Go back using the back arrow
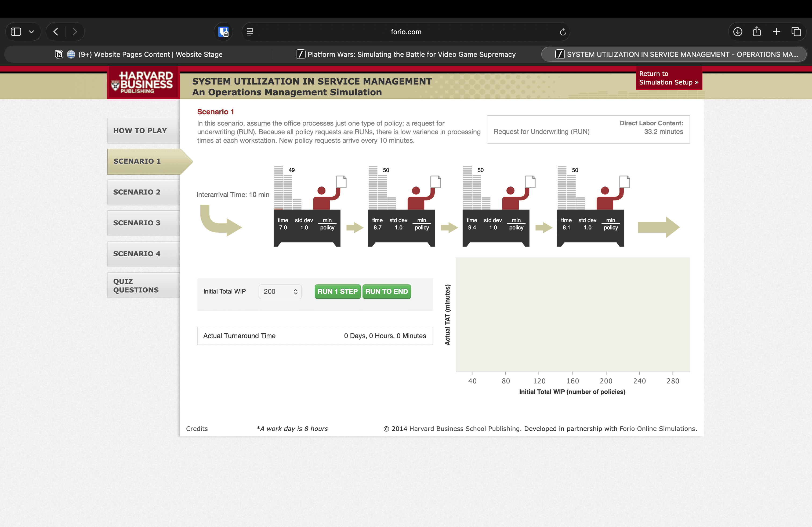This screenshot has width=812, height=527. coord(56,32)
